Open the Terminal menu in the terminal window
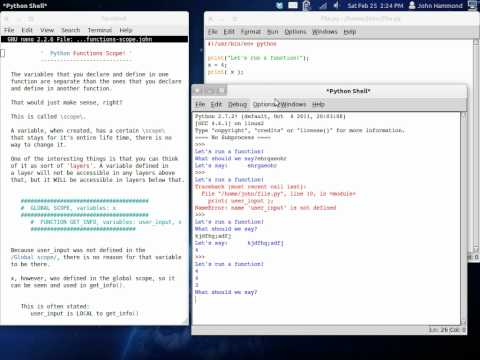 pyautogui.click(x=100, y=30)
